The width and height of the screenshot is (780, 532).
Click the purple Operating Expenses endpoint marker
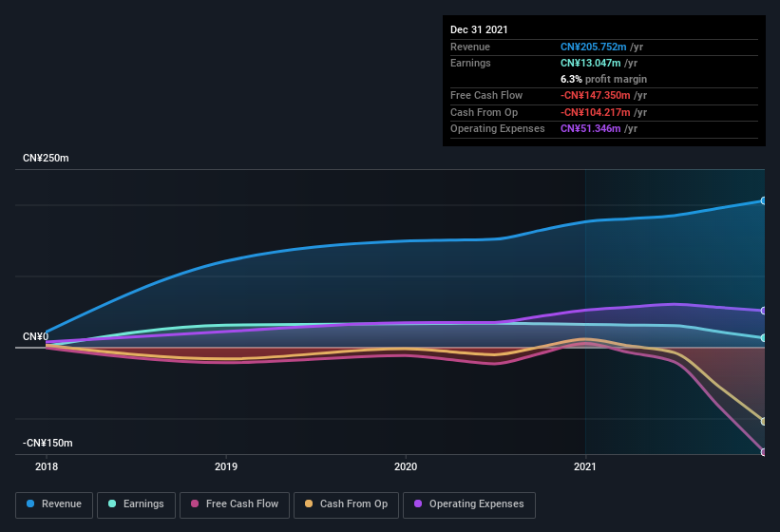764,311
